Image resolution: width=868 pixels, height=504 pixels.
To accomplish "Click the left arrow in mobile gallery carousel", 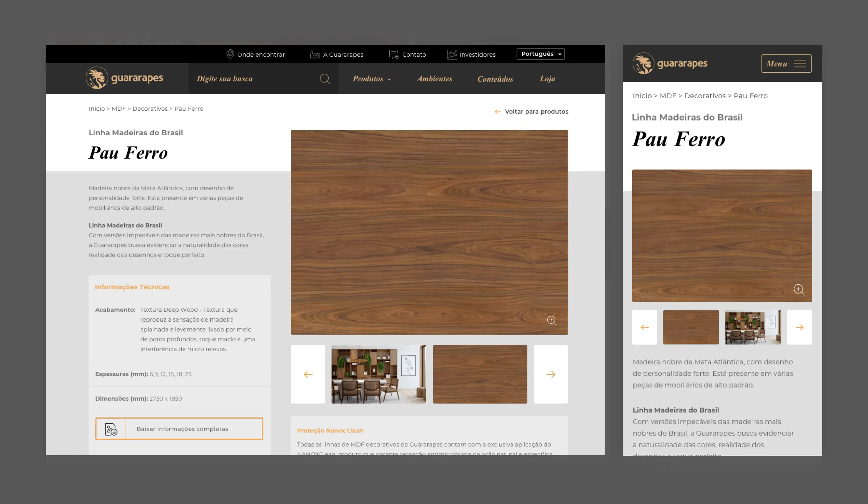I will (644, 327).
